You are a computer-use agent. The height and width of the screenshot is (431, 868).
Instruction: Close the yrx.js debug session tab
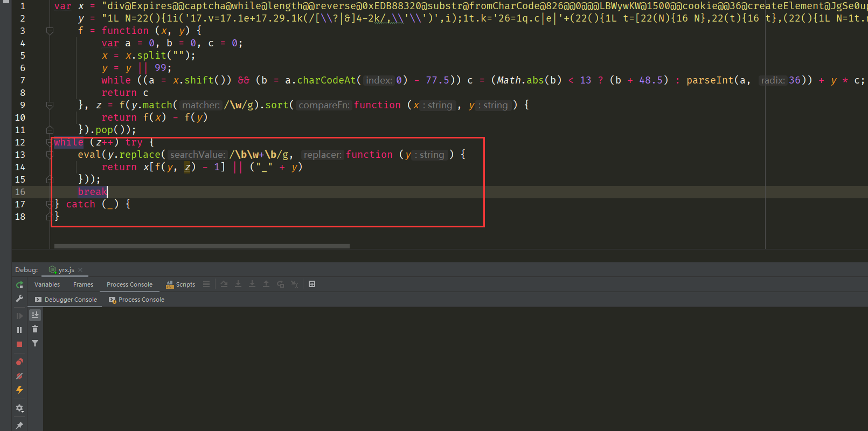tap(80, 270)
